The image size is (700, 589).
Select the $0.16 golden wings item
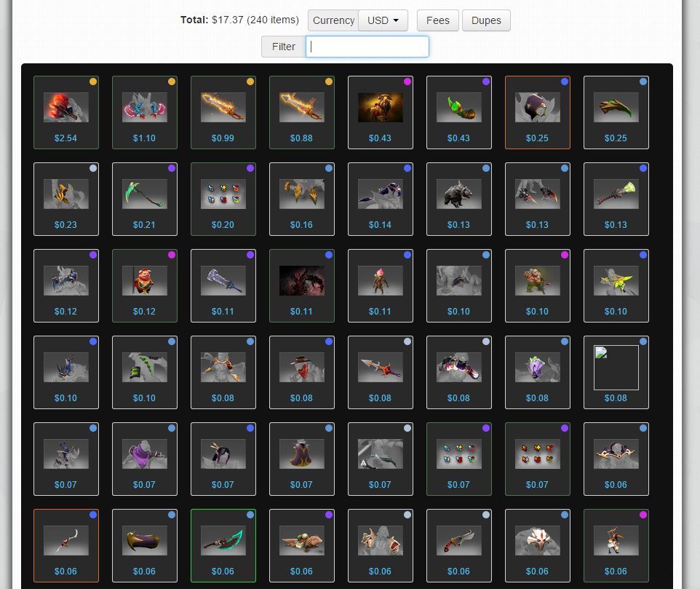pyautogui.click(x=302, y=199)
